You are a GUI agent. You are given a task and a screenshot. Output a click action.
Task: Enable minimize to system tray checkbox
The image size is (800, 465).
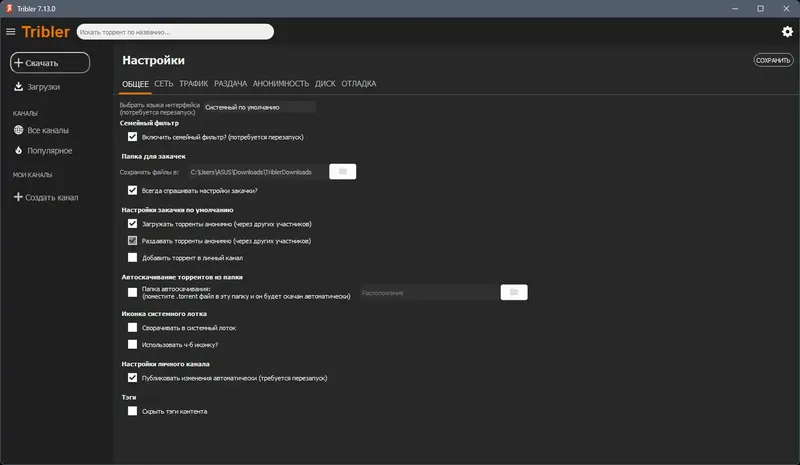[132, 328]
